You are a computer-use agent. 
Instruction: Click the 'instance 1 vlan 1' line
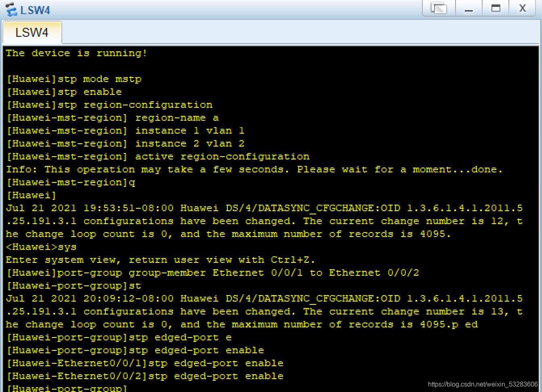point(126,131)
